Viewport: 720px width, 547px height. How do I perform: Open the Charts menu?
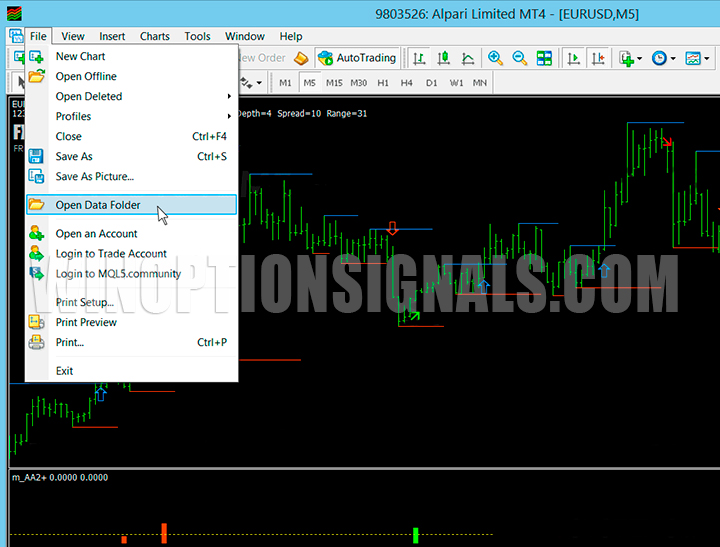coord(154,36)
